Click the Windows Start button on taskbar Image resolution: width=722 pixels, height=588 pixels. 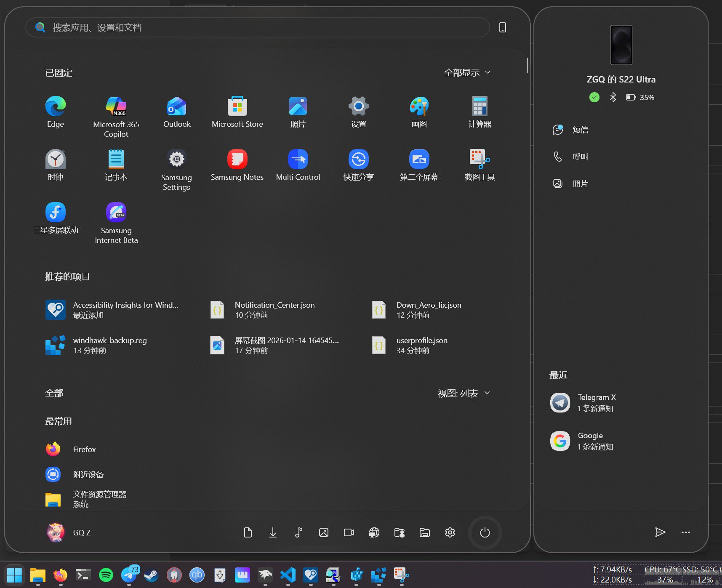tap(14, 575)
